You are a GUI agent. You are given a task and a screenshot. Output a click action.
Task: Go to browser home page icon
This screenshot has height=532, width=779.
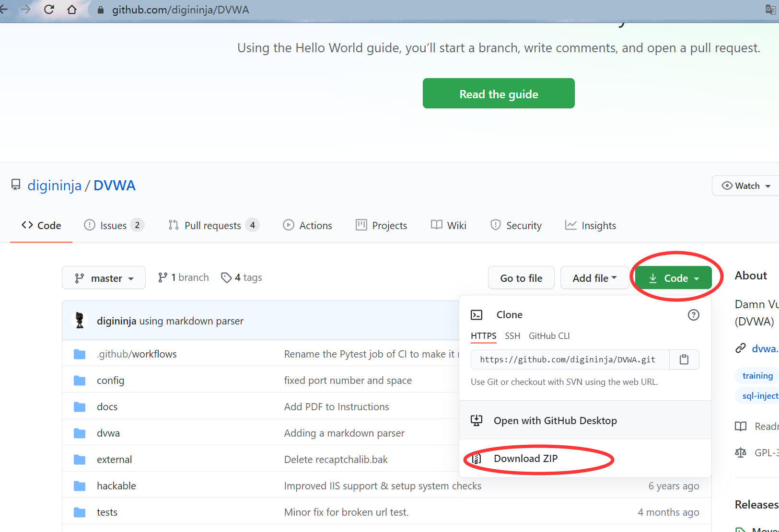(x=72, y=10)
